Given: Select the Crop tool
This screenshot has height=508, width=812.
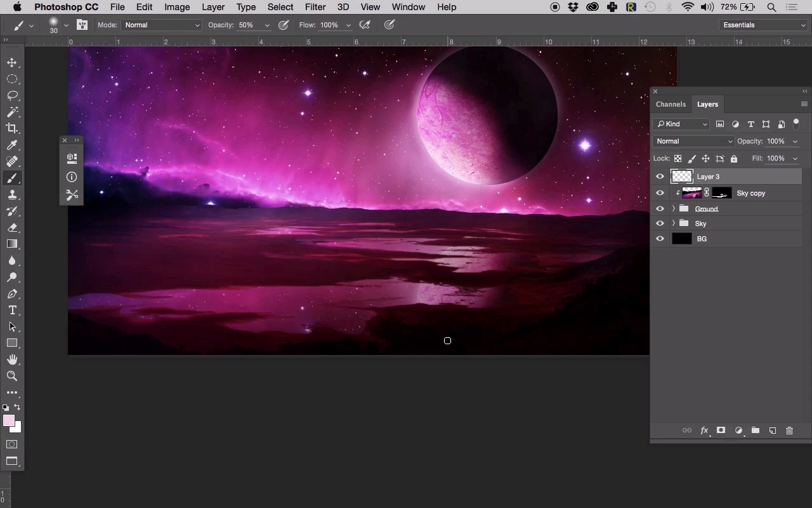Looking at the screenshot, I should coord(12,128).
